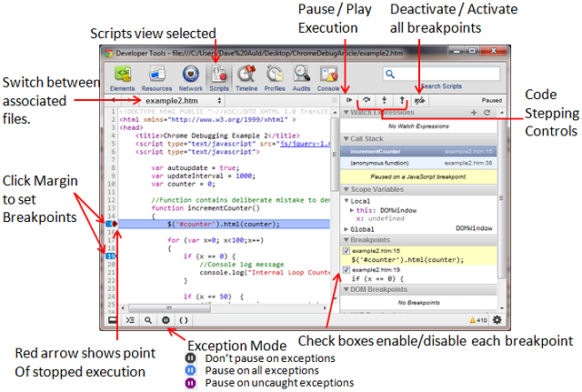582x392 pixels.
Task: Click the 'Paused on a JavaScript breakpoint' message
Action: click(418, 176)
